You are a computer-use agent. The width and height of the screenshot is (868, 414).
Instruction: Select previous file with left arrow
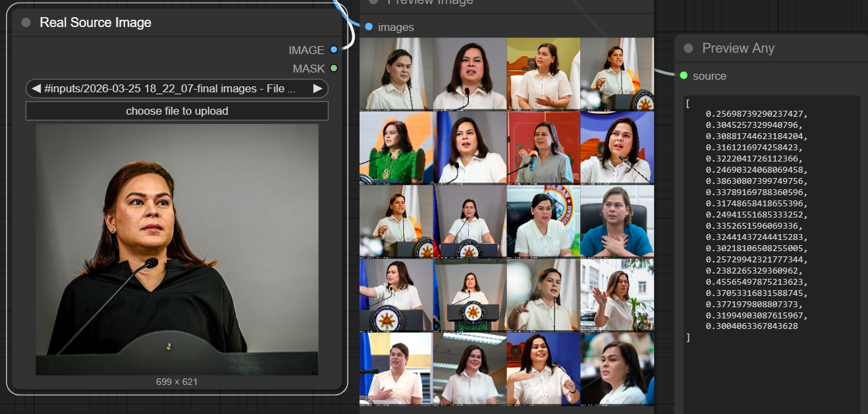[x=36, y=88]
